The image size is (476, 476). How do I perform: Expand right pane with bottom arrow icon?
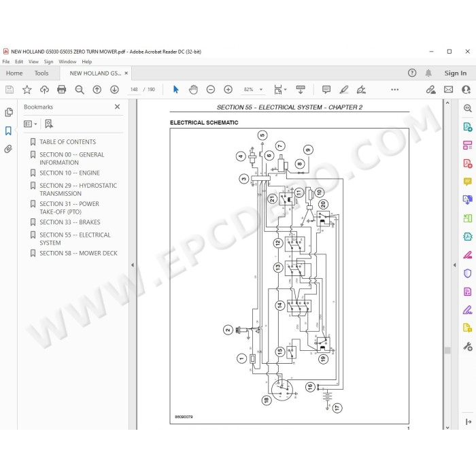(x=469, y=422)
